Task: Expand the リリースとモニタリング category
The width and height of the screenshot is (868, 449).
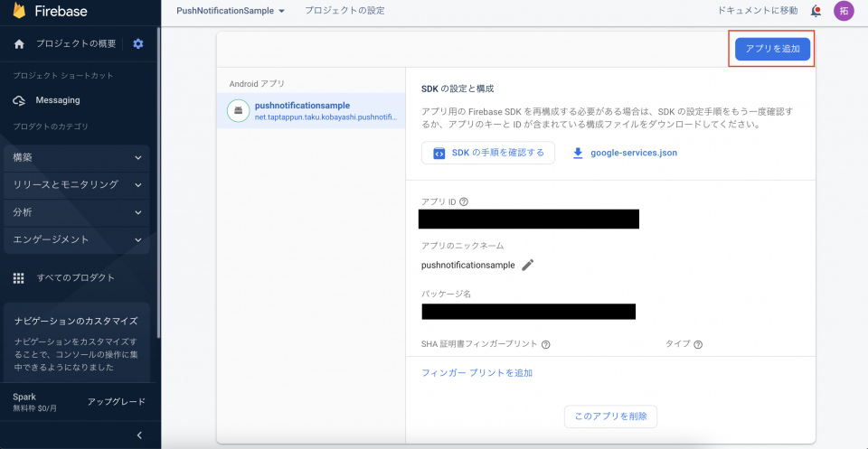Action: point(76,184)
